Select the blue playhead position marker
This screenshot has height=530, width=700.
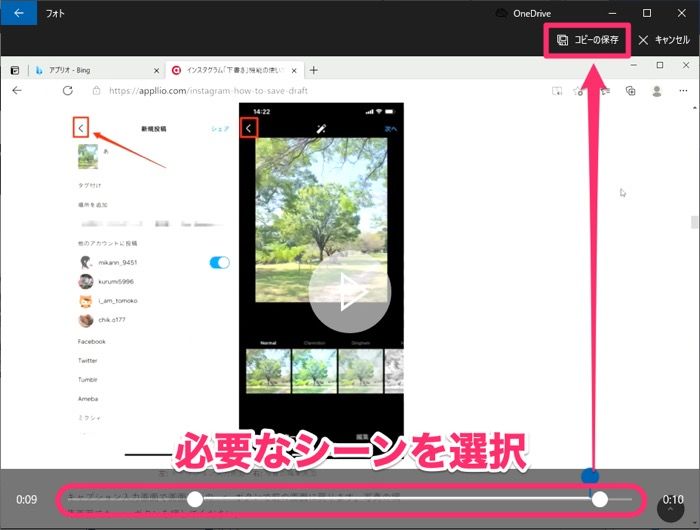(x=590, y=476)
